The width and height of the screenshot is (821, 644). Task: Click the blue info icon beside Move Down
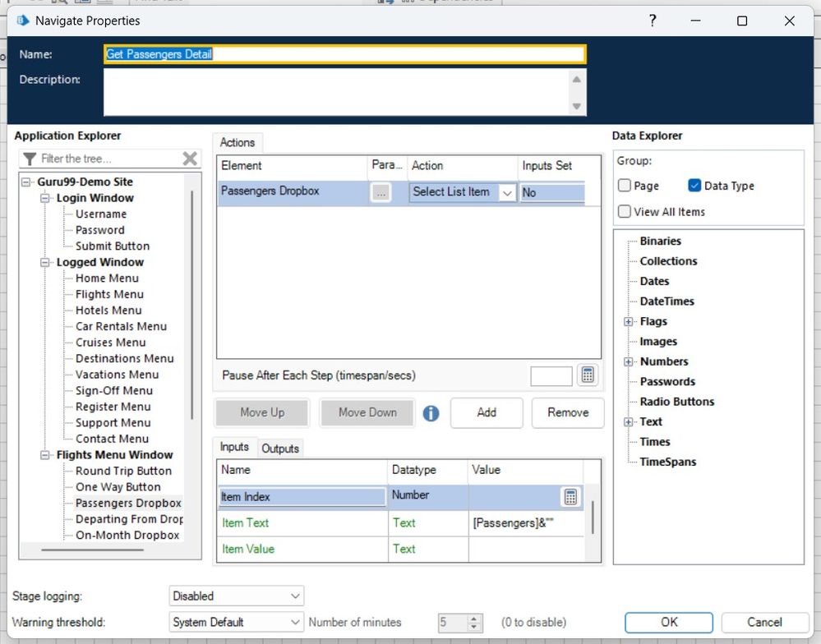(431, 413)
